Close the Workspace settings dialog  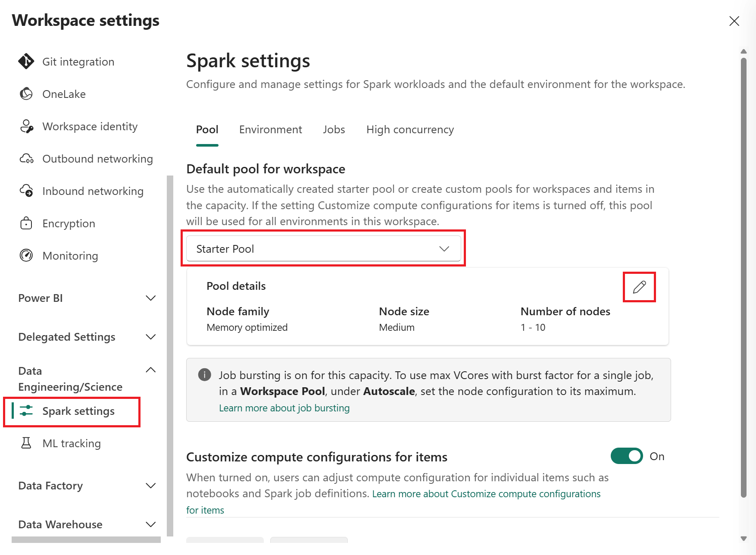tap(734, 21)
